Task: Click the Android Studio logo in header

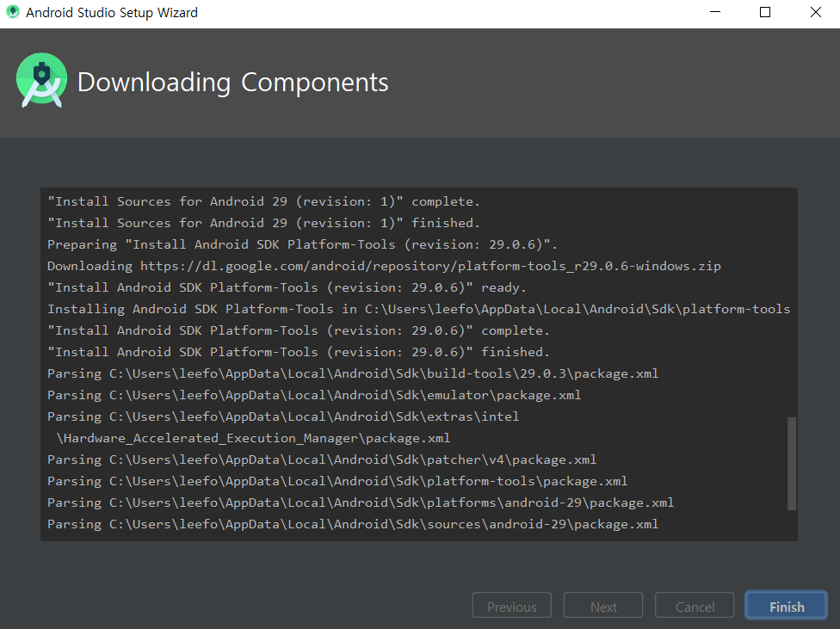Action: (x=42, y=80)
